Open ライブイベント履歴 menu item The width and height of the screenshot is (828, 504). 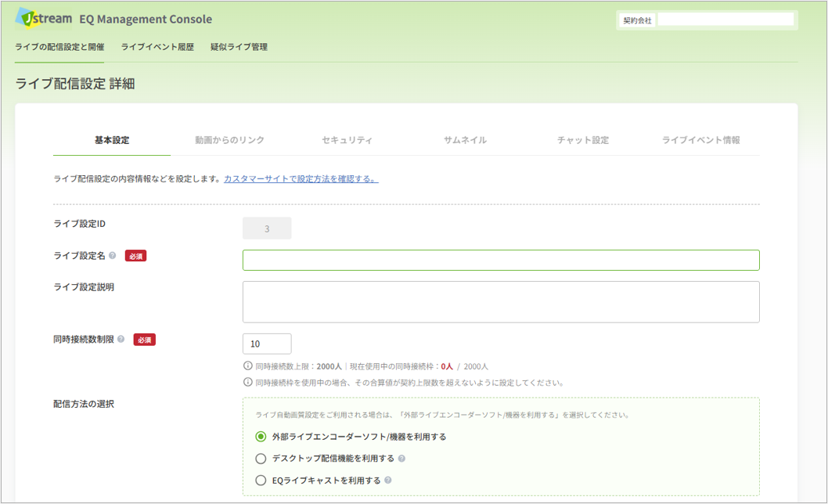point(157,47)
